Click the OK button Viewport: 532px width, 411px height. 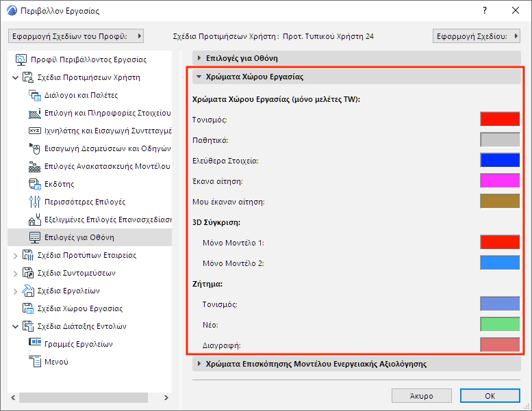point(490,396)
